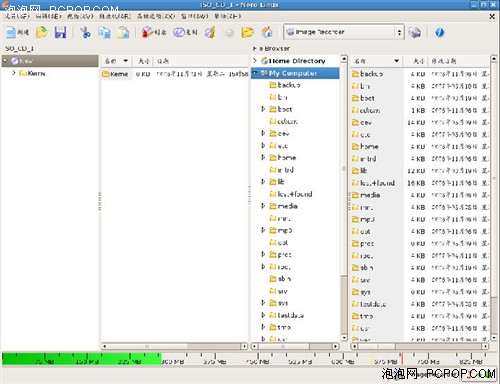Click the recorder icon right of recorder dropdown
This screenshot has width=500, height=384.
click(x=415, y=32)
